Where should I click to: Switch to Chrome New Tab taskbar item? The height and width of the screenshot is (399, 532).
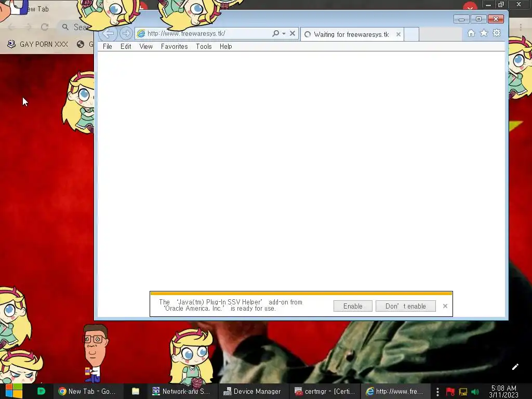pyautogui.click(x=87, y=391)
